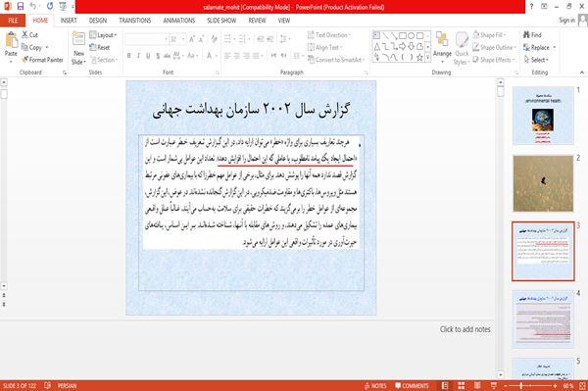
Task: Toggle Strikethrough formatting
Action: click(167, 56)
